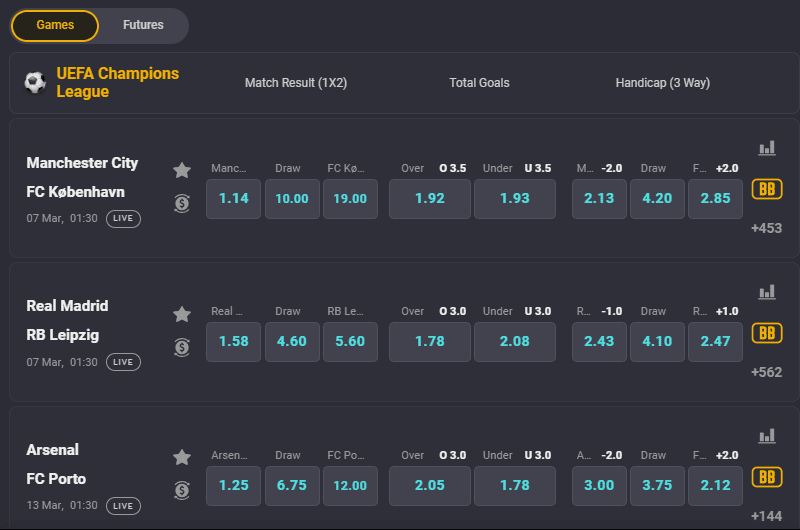Select Under 3.5 goals at 1.93

pos(515,198)
